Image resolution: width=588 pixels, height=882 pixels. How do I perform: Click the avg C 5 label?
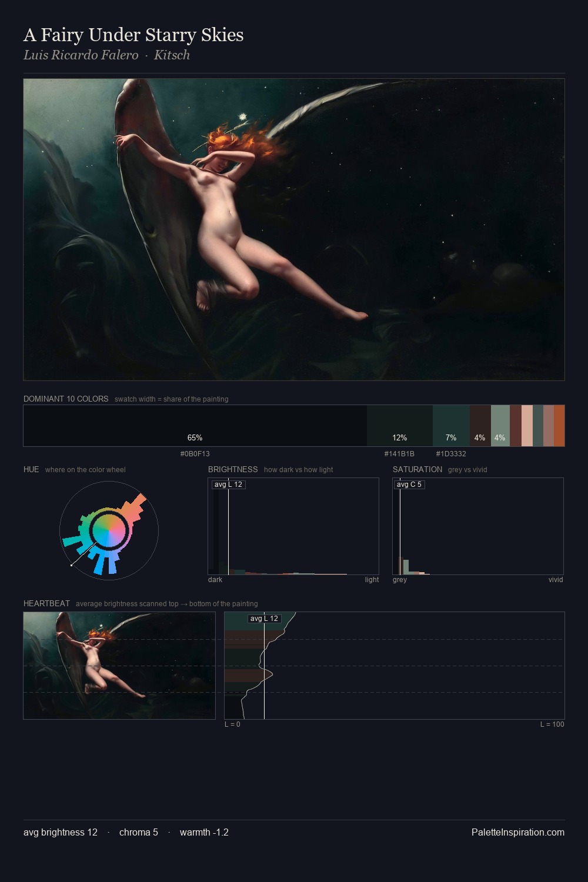coord(409,485)
